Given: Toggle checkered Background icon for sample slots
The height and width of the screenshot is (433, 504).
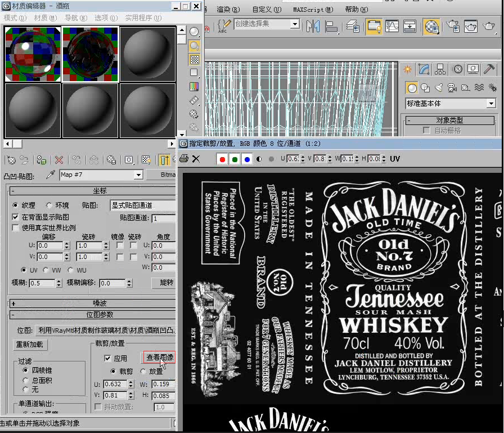Looking at the screenshot, I should (194, 60).
